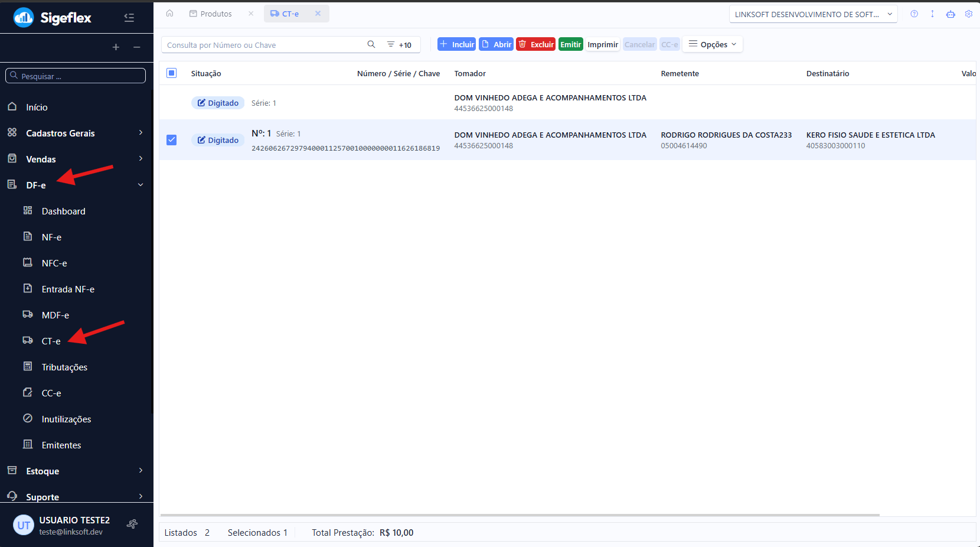Click the disabled Cancelar button
The height and width of the screenshot is (547, 980).
coord(639,44)
